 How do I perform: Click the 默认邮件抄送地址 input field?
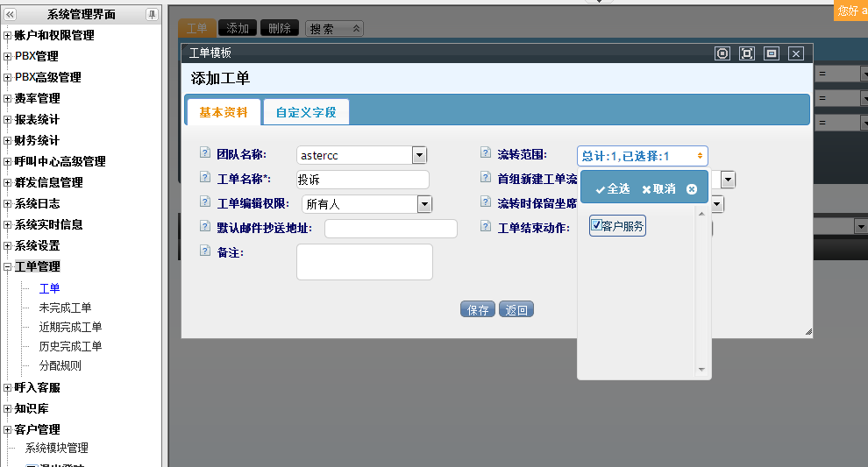coord(390,229)
